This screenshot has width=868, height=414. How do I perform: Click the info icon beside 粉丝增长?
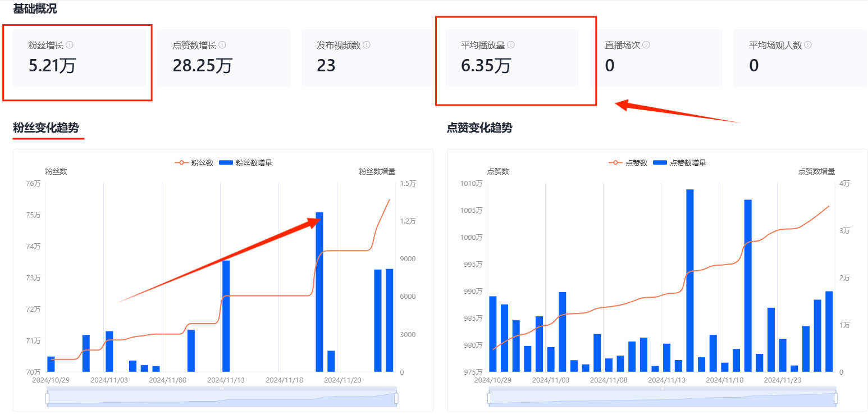point(70,45)
